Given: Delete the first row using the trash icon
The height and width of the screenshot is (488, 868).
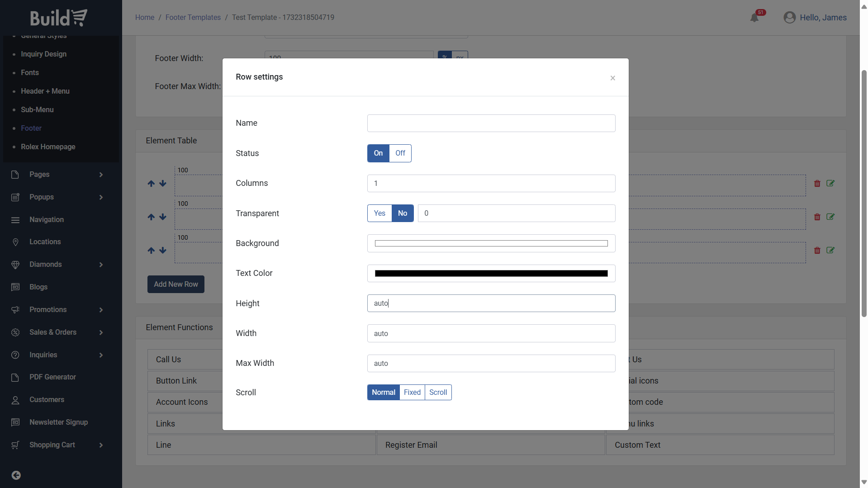Looking at the screenshot, I should point(817,184).
